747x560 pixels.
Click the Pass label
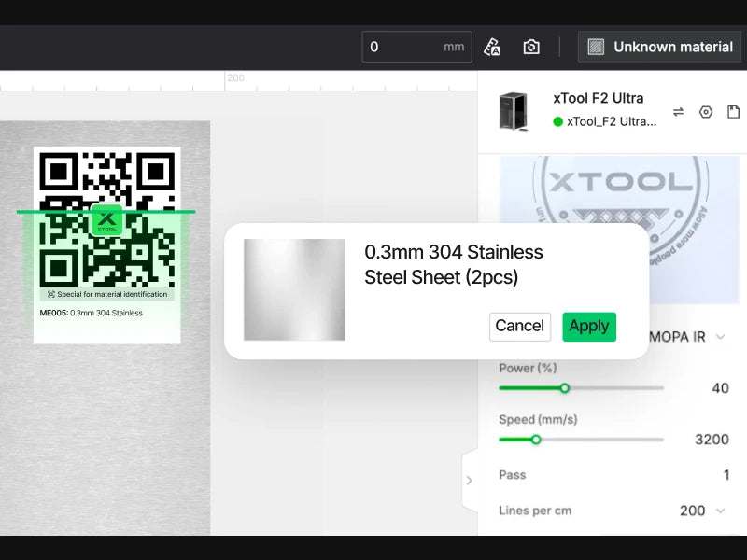click(x=513, y=475)
